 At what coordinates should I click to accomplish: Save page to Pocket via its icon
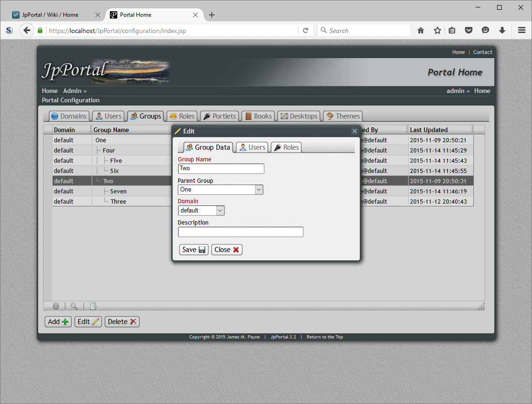[469, 30]
